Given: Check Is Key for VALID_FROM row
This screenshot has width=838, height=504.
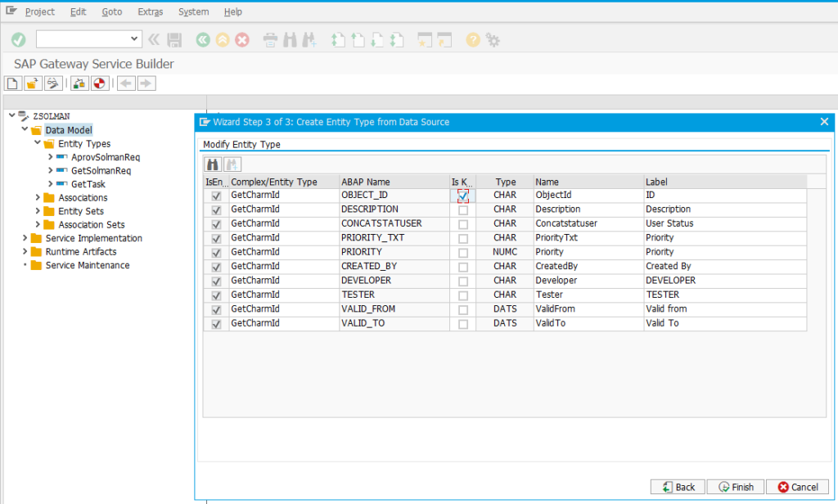Looking at the screenshot, I should tap(463, 310).
